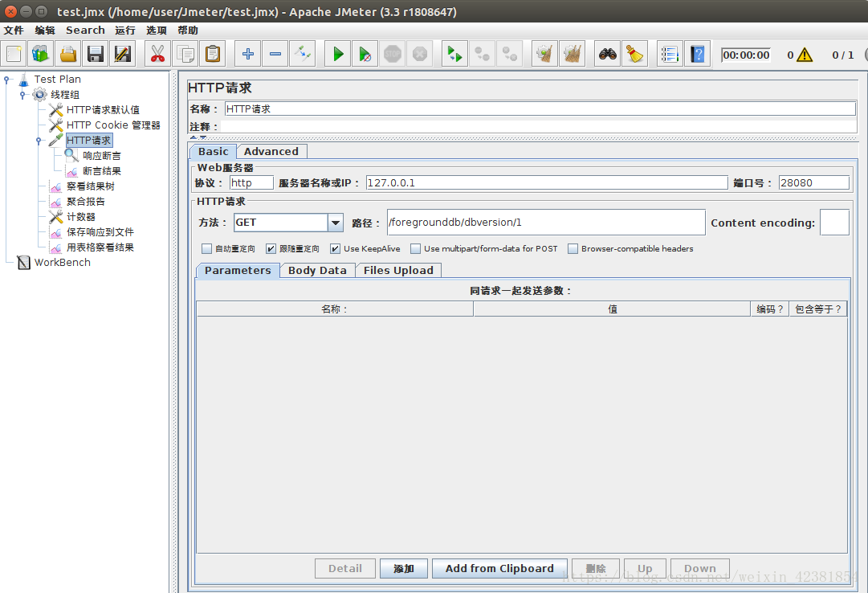Viewport: 868px width, 593px height.
Task: Start the test with green play icon
Action: coord(338,55)
